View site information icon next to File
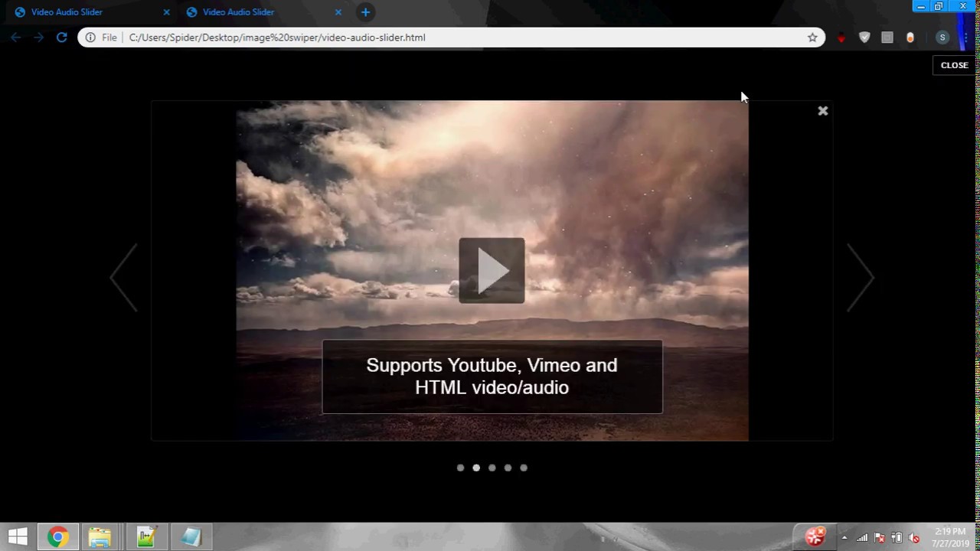 pos(90,37)
